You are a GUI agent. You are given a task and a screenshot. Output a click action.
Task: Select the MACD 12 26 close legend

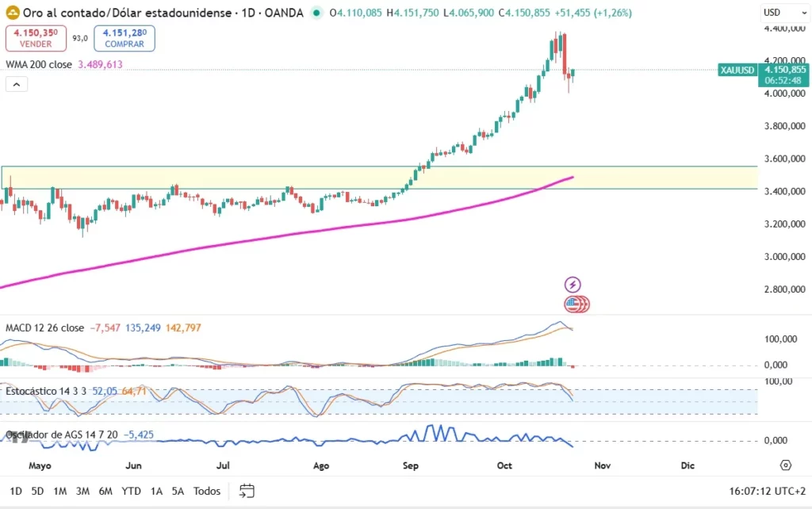tap(44, 327)
